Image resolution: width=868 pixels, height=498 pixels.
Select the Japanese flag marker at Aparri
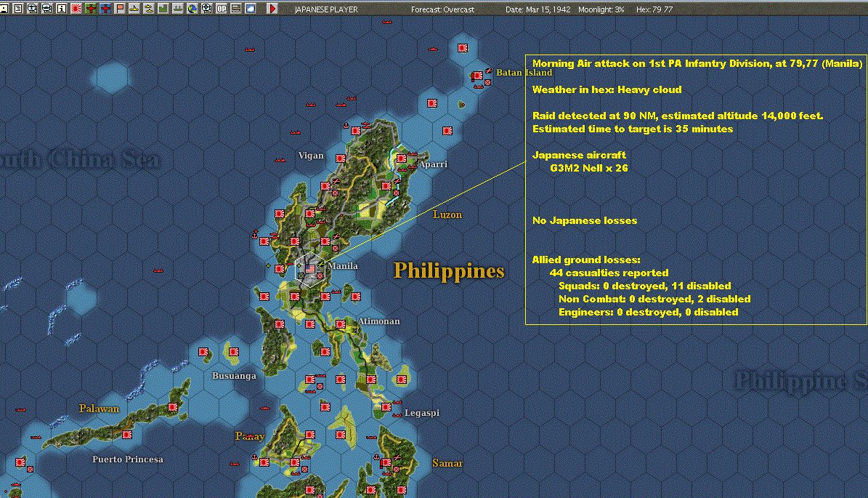[x=402, y=158]
